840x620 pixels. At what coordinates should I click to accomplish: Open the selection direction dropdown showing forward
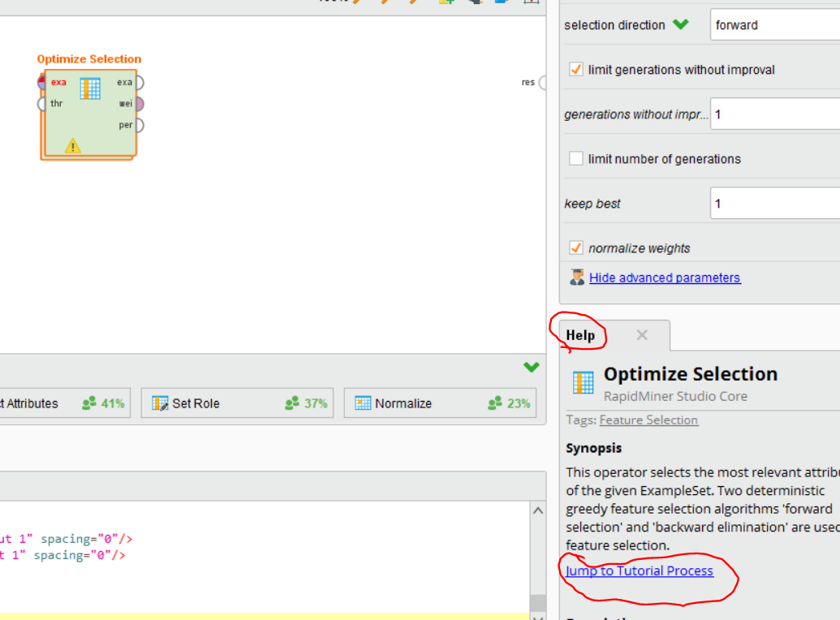[774, 24]
